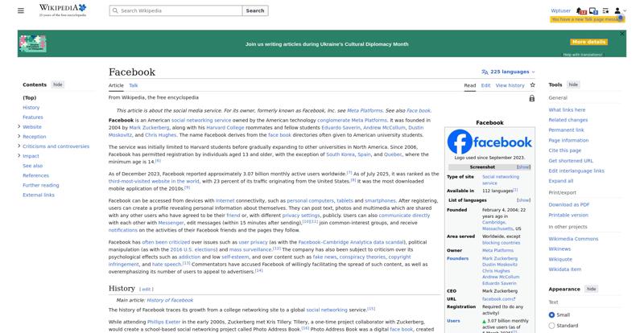
Task: Open the hamburger main menu
Action: 21,10
